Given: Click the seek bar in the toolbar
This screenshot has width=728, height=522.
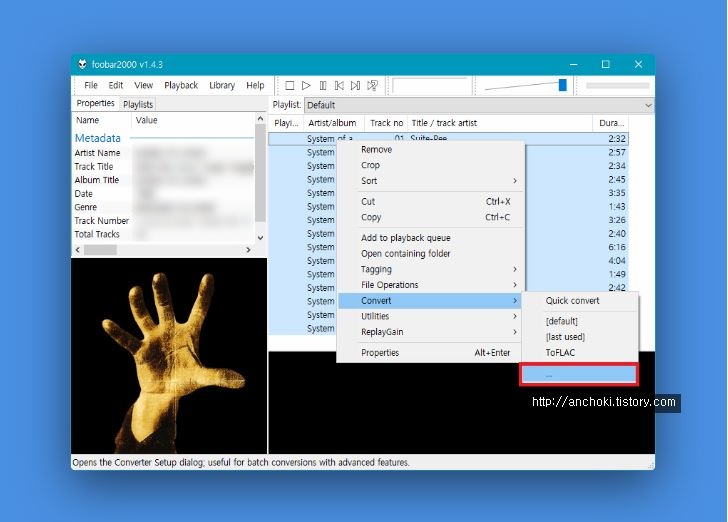Looking at the screenshot, I should click(618, 85).
